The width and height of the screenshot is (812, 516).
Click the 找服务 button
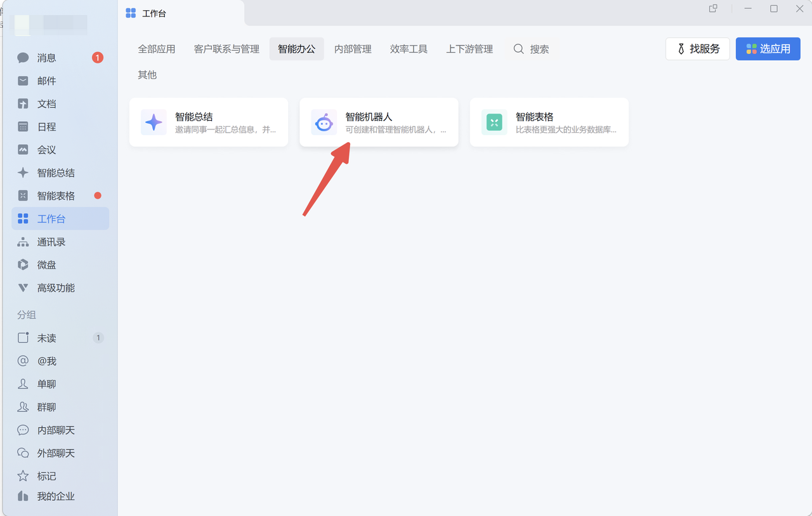pos(697,49)
